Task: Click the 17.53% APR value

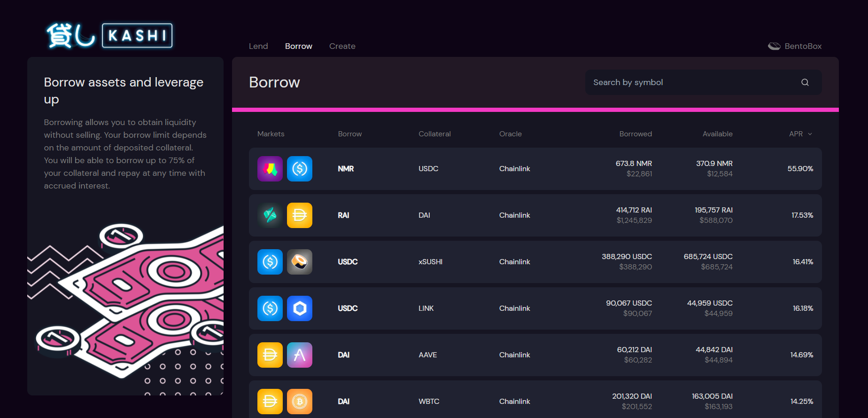Action: pyautogui.click(x=802, y=215)
